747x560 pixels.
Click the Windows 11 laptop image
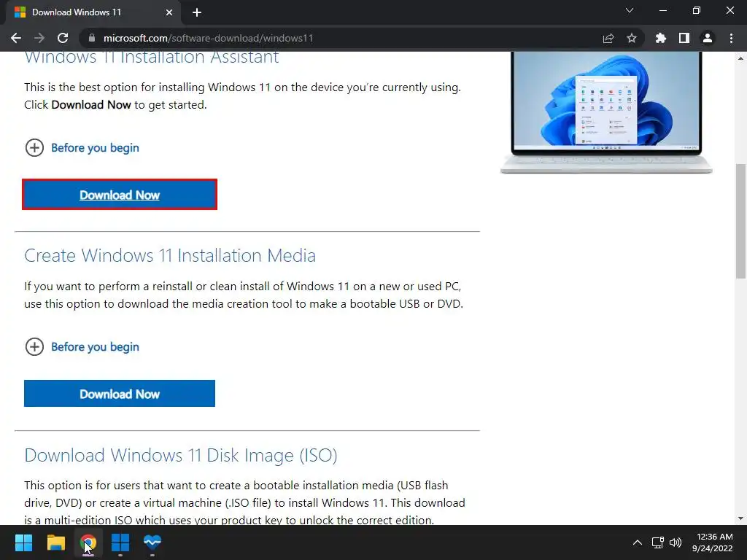click(x=606, y=112)
